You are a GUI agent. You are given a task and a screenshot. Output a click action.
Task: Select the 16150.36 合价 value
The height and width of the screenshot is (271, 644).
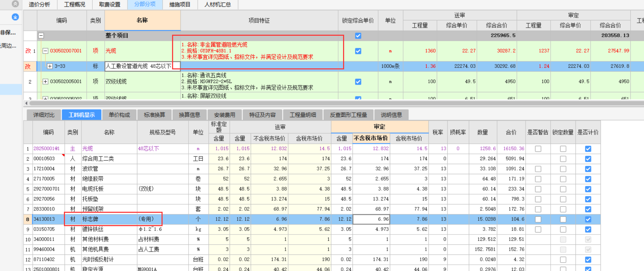[x=514, y=149]
